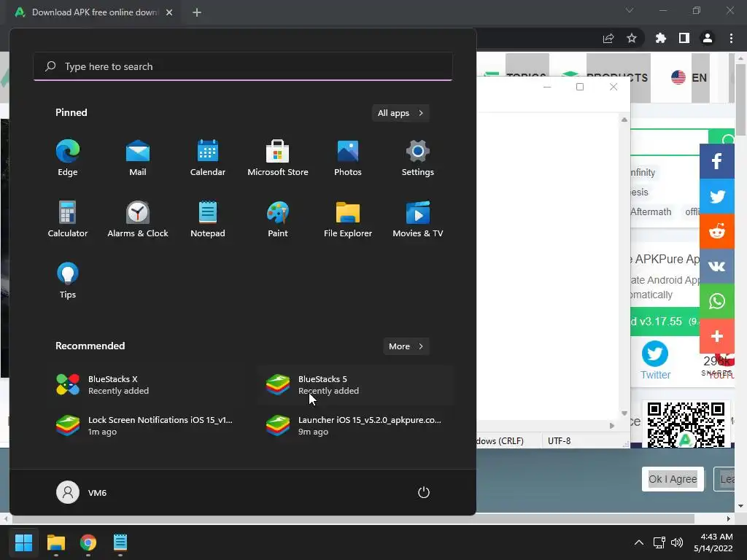
Task: Launch the Calculator app
Action: click(x=68, y=219)
